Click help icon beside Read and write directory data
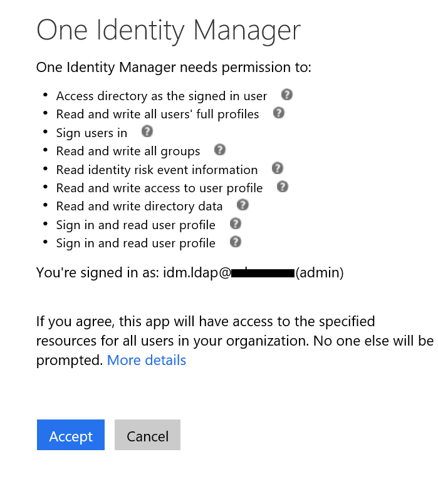This screenshot has width=438, height=504. coord(242,205)
